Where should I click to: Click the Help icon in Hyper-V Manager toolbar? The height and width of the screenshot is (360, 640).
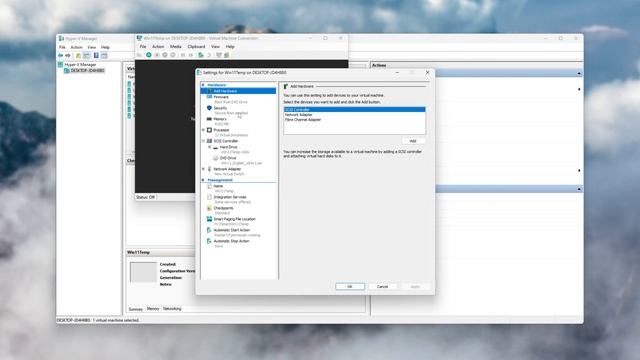[96, 55]
